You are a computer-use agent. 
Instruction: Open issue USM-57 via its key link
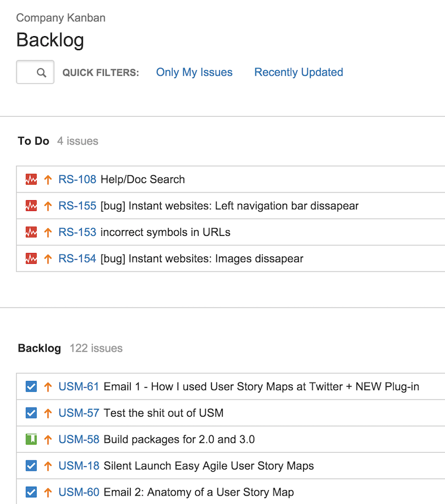(78, 413)
